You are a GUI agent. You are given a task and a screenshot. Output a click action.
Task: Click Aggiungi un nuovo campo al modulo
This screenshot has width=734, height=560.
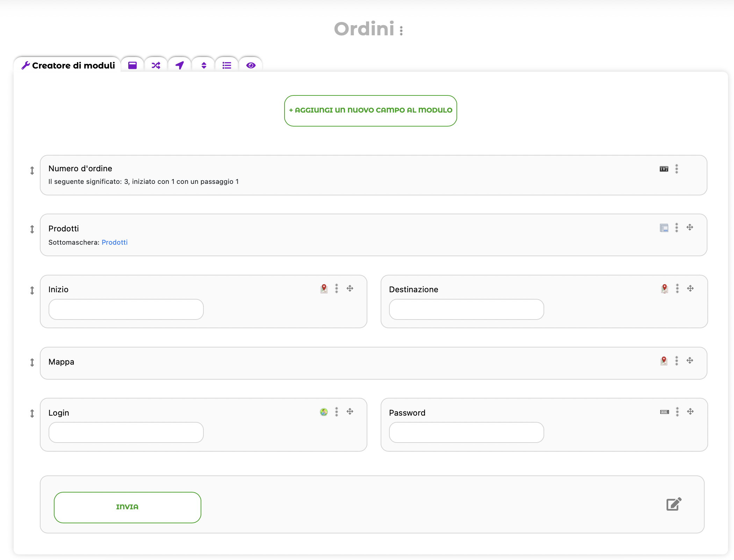click(x=370, y=110)
